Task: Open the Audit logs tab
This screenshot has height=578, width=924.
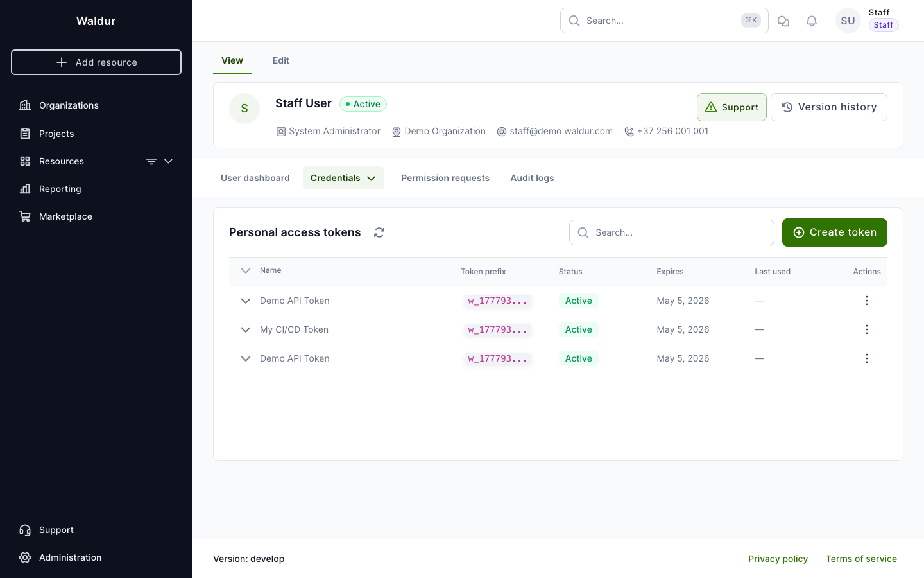Action: click(532, 178)
